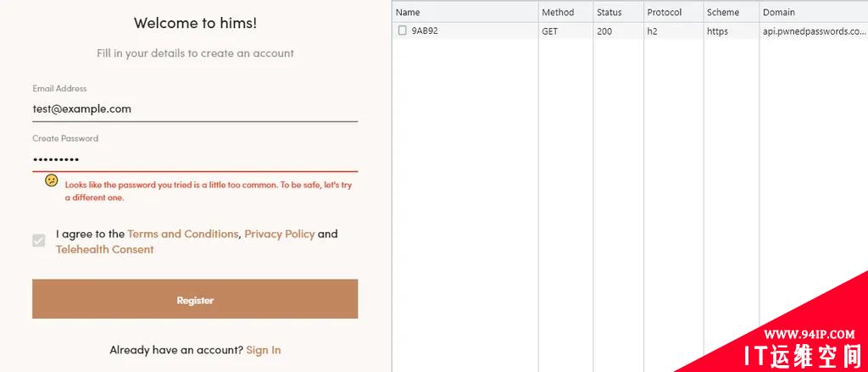Sort requests by Status column header

[x=618, y=12]
